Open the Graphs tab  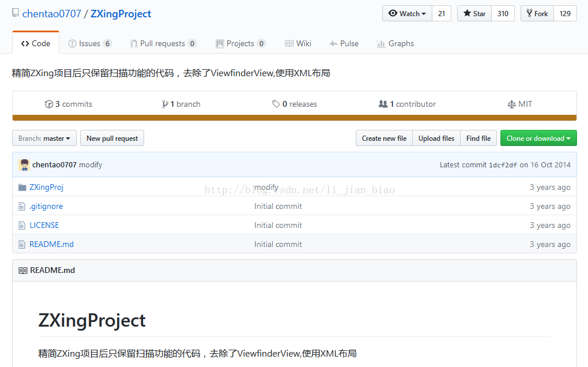click(395, 43)
